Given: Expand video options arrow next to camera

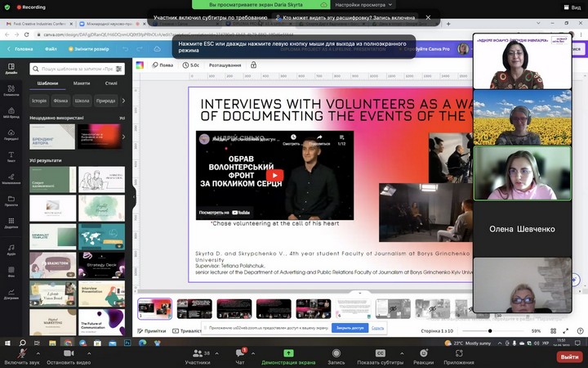Looking at the screenshot, I should pyautogui.click(x=89, y=353).
